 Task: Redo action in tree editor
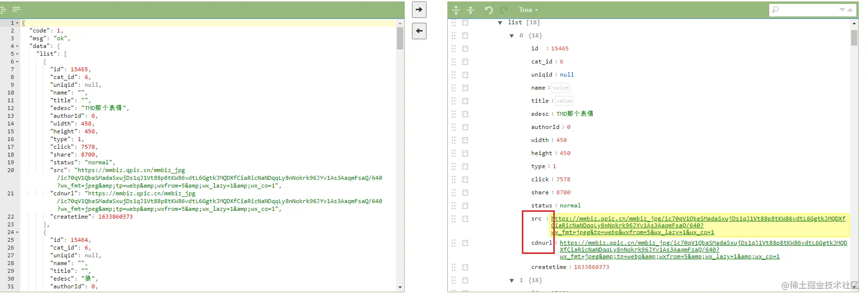[503, 10]
